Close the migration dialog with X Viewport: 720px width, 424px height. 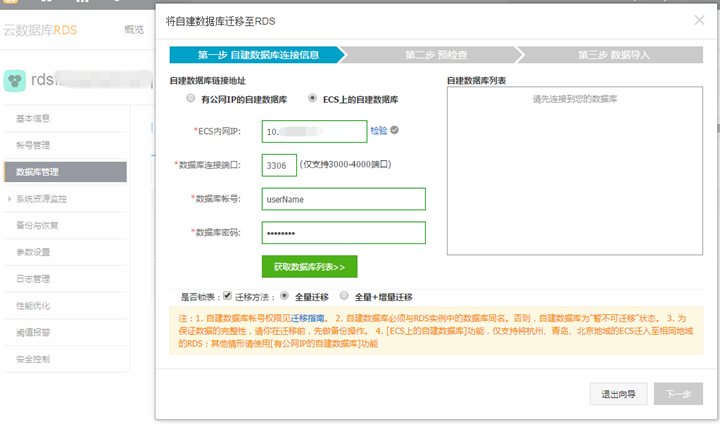coord(699,20)
